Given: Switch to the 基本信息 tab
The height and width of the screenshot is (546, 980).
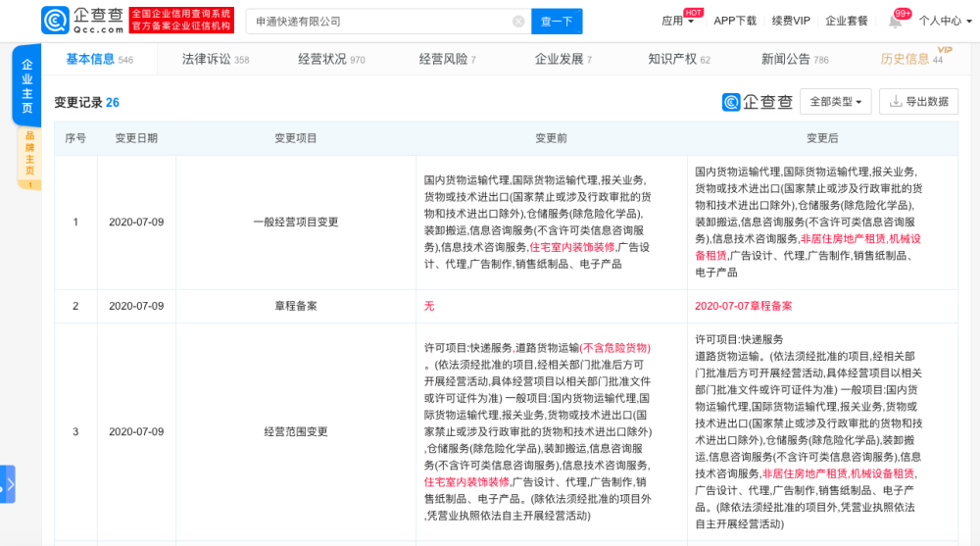Looking at the screenshot, I should pyautogui.click(x=99, y=60).
